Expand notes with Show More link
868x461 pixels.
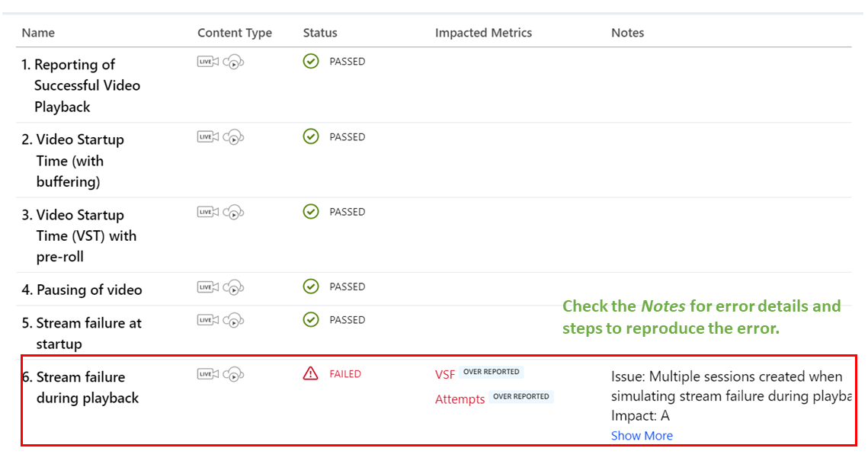tap(642, 436)
